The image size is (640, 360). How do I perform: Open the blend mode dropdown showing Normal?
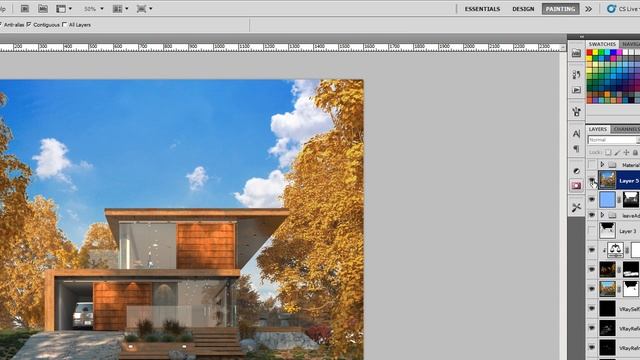[613, 140]
